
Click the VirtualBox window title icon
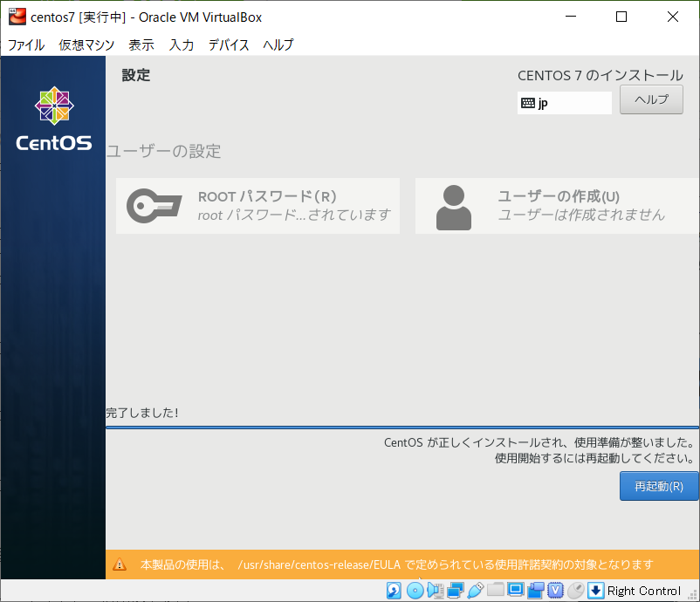[17, 17]
